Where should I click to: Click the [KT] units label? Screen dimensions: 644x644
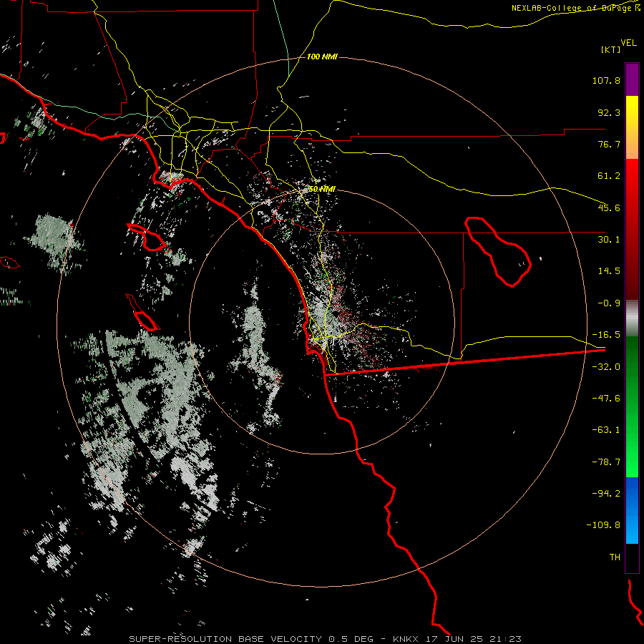(x=610, y=49)
